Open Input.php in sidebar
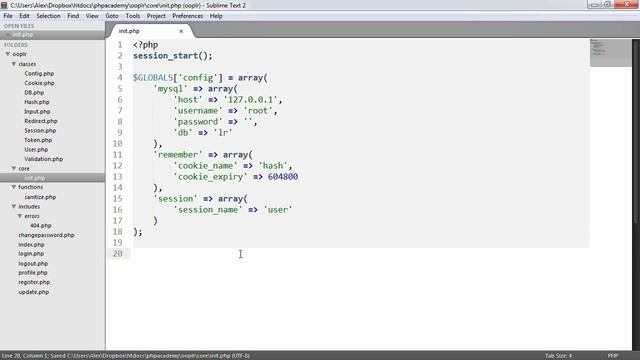This screenshot has width=640, height=360. click(x=37, y=111)
